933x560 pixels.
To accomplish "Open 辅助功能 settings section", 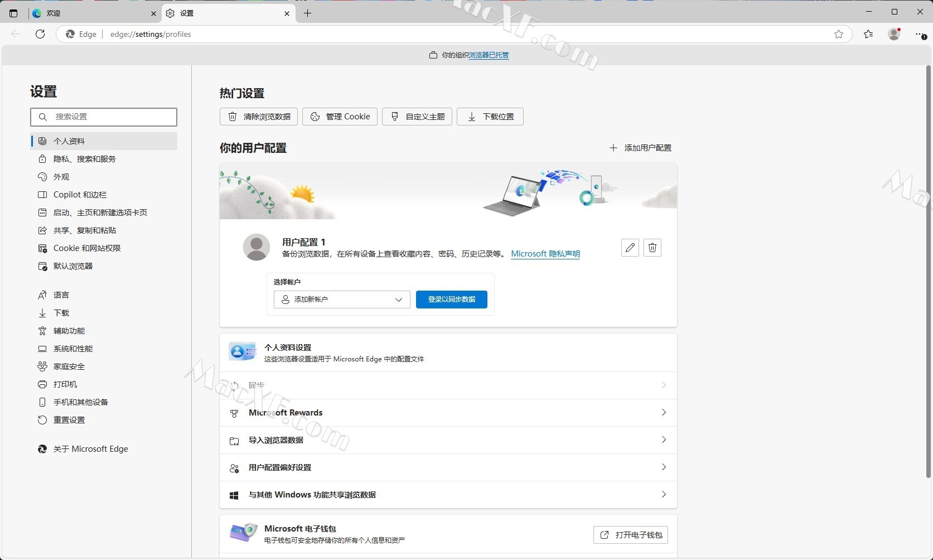I will (x=104, y=331).
